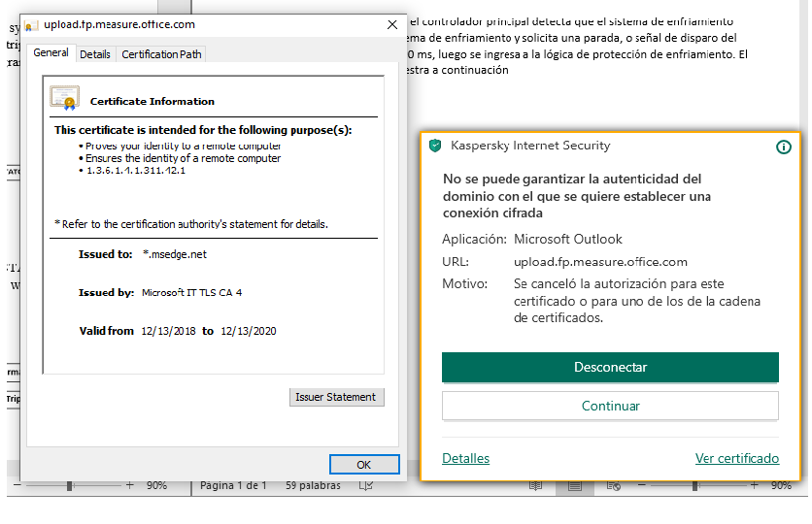Click the right 90% zoom level in Word

coord(782,485)
